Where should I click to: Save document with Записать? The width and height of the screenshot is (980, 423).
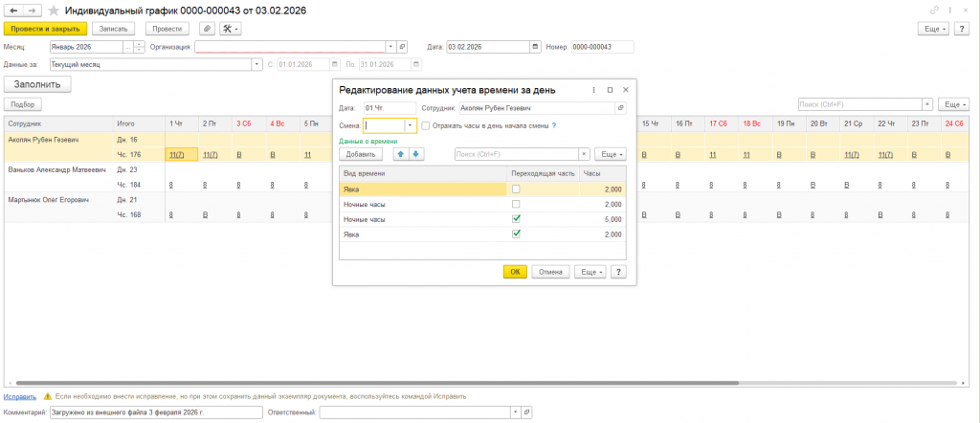[114, 29]
